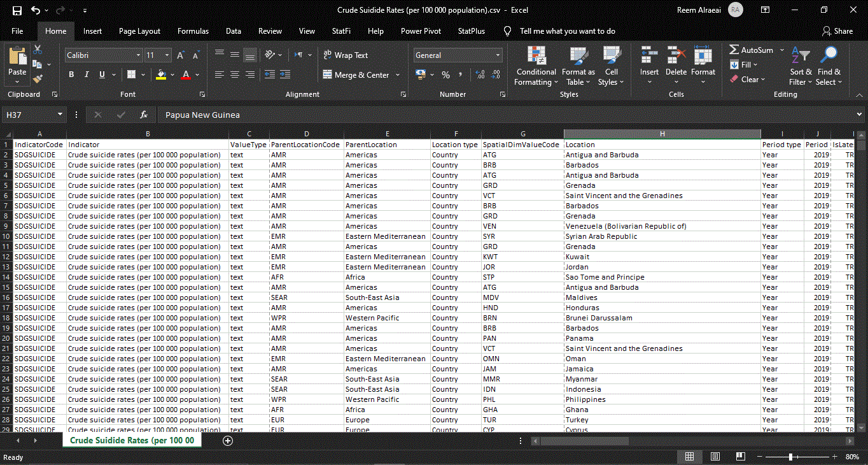Click the Format Painter brush icon
868x465 pixels.
[x=37, y=79]
